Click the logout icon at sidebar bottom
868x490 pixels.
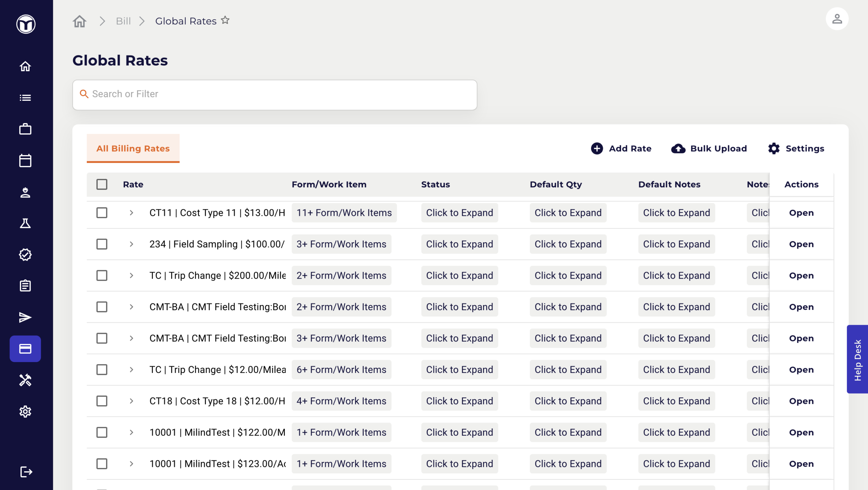click(26, 472)
